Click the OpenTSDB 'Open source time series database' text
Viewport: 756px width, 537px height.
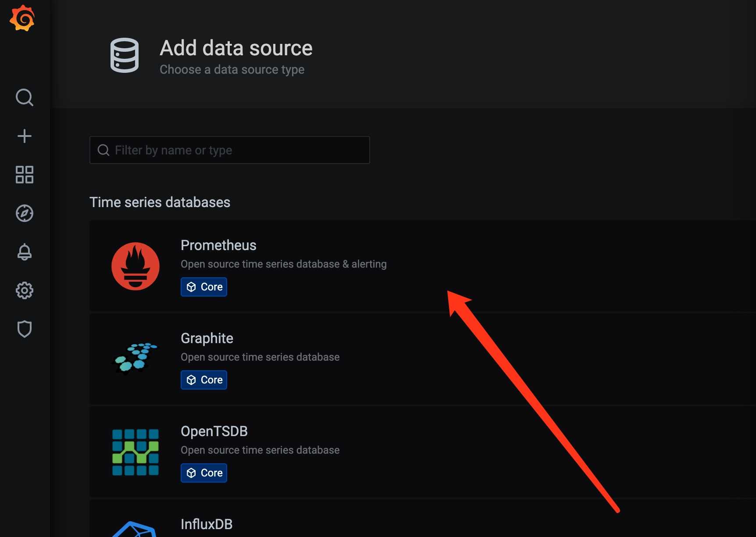pos(260,450)
